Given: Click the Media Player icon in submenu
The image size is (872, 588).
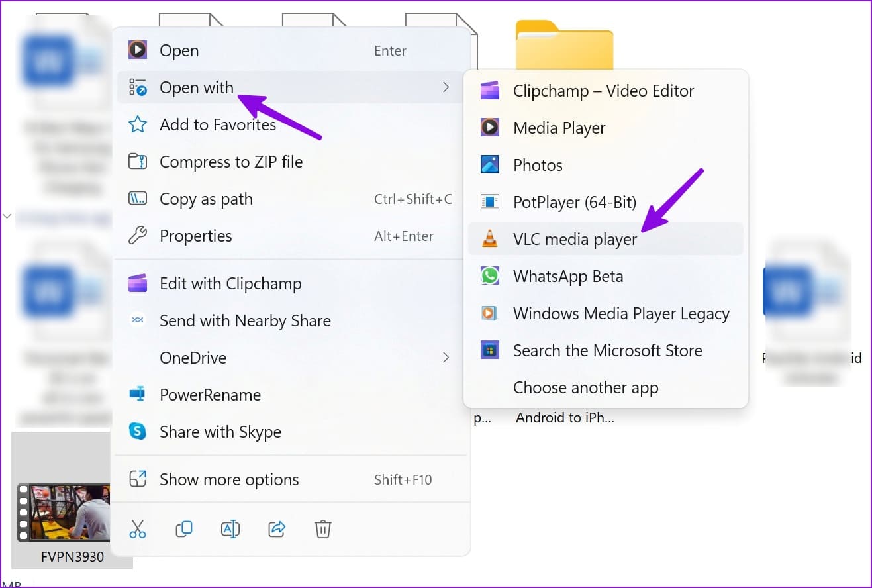Looking at the screenshot, I should point(489,128).
